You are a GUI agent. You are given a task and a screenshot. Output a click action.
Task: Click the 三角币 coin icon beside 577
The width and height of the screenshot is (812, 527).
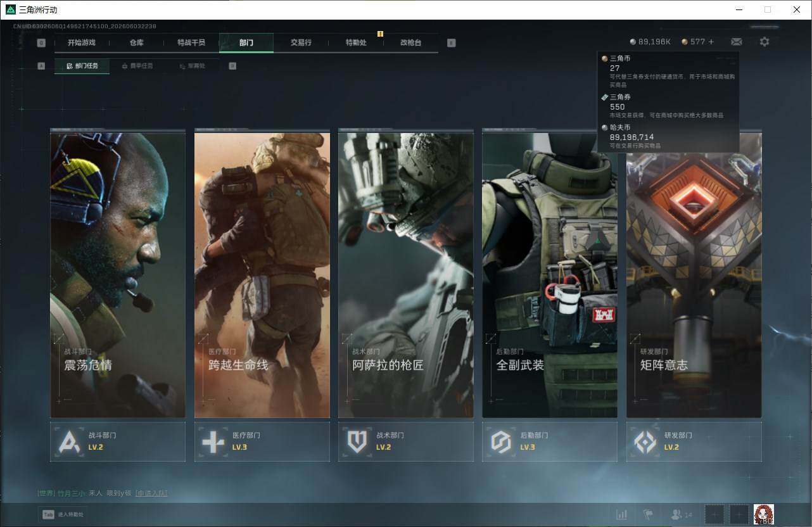coord(685,42)
